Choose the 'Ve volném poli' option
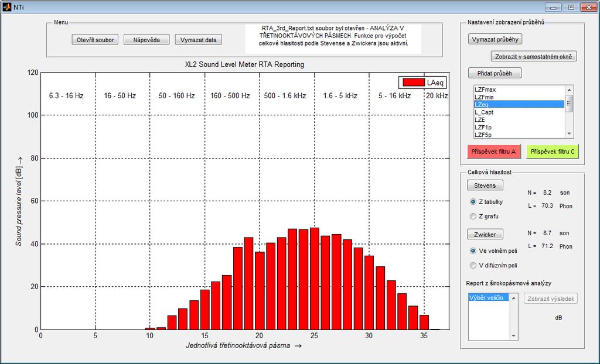 (x=473, y=251)
